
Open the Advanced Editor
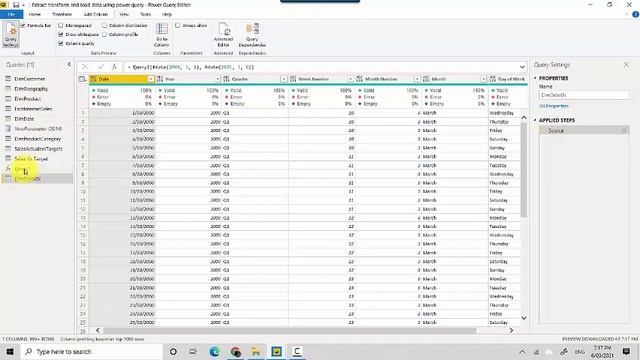[x=223, y=34]
